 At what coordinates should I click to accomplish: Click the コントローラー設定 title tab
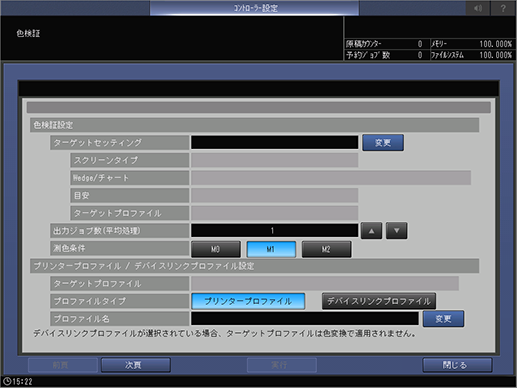click(254, 8)
